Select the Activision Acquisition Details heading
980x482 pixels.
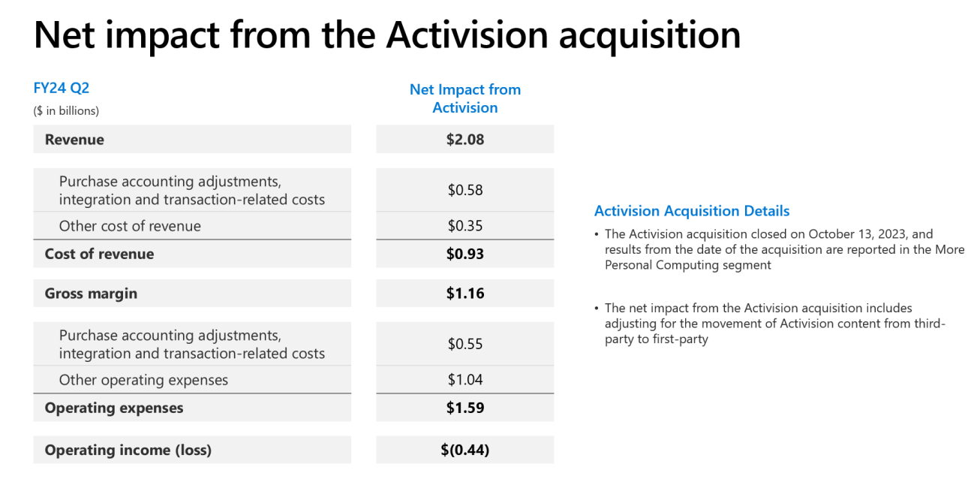692,212
